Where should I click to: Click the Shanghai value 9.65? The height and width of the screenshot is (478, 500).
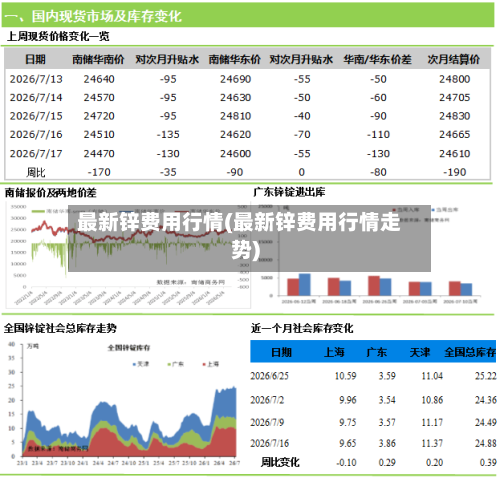pyautogui.click(x=348, y=443)
